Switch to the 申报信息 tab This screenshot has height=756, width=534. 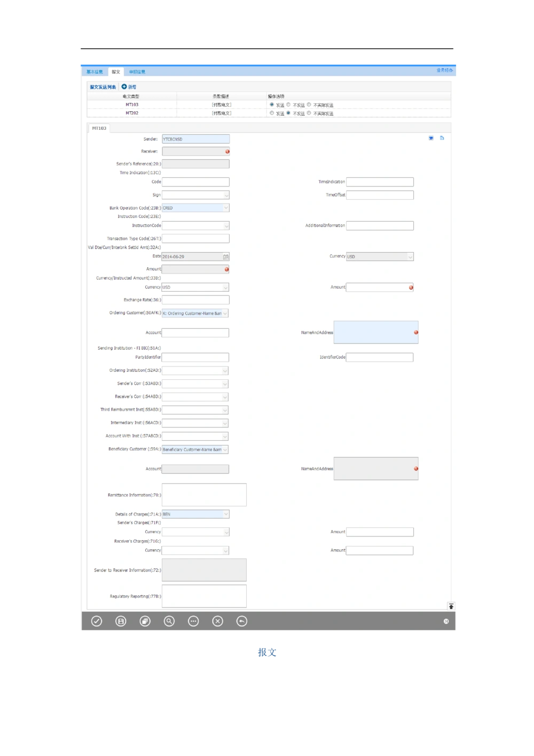(x=137, y=72)
